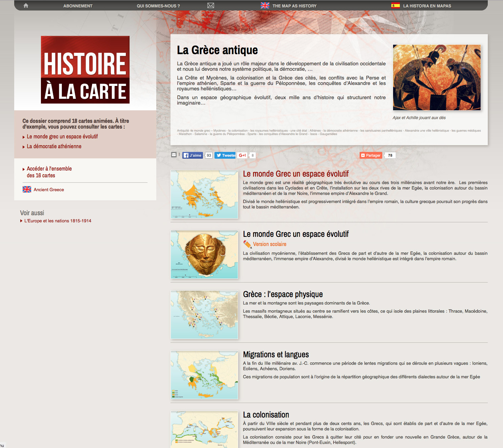Open La démocratie athénienne link
503x448 pixels.
pos(54,147)
